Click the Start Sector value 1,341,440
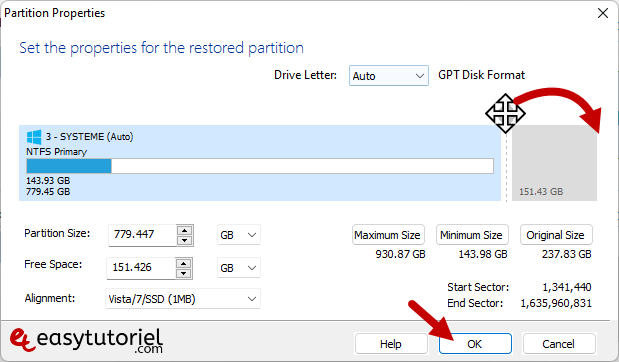619x362 pixels. coord(567,287)
